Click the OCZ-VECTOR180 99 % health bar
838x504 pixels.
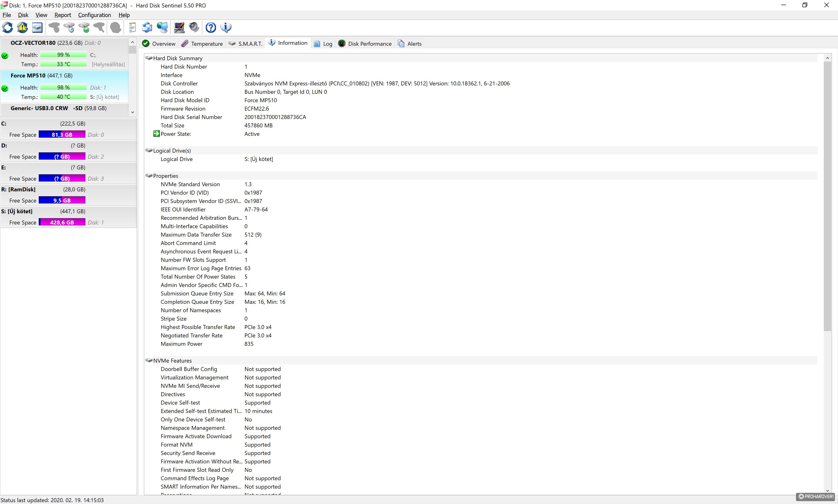tap(63, 55)
